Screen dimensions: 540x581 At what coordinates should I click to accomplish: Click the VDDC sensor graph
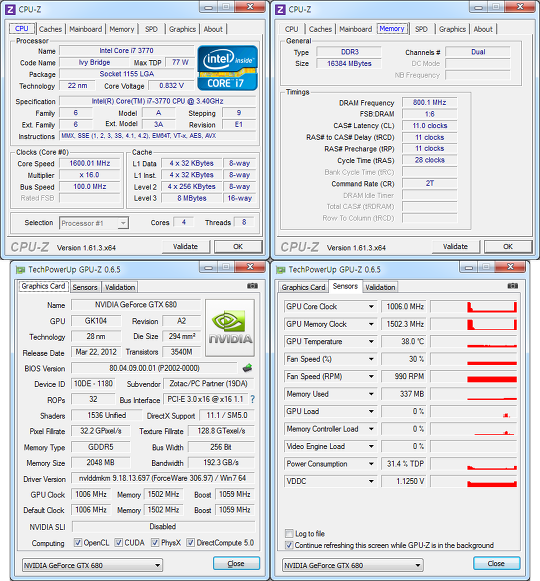(x=474, y=481)
